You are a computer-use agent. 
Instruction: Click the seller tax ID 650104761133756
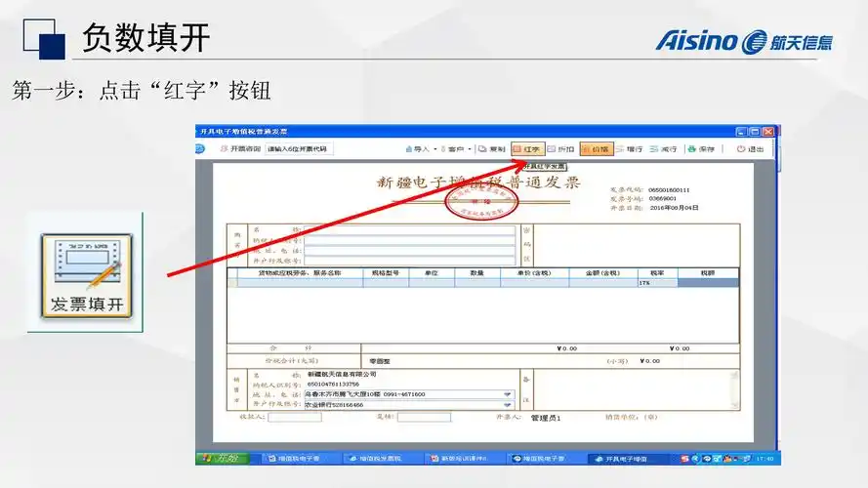click(333, 384)
